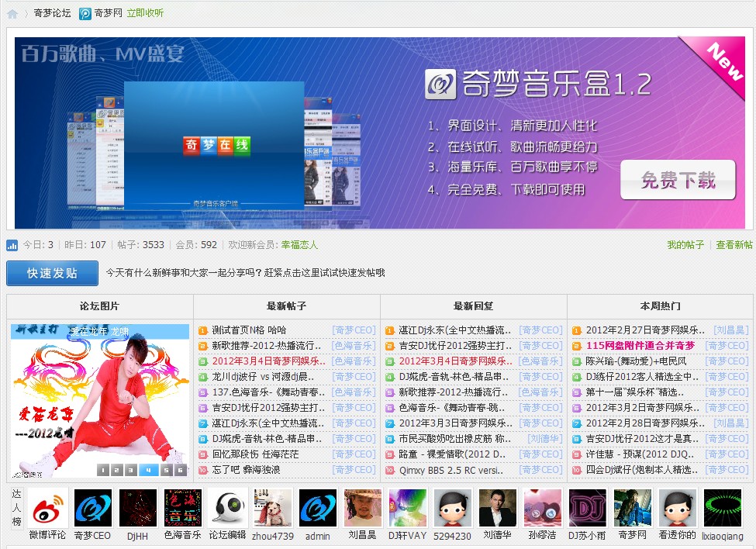Open author 刘德华 in 最新回复 list

click(x=545, y=439)
